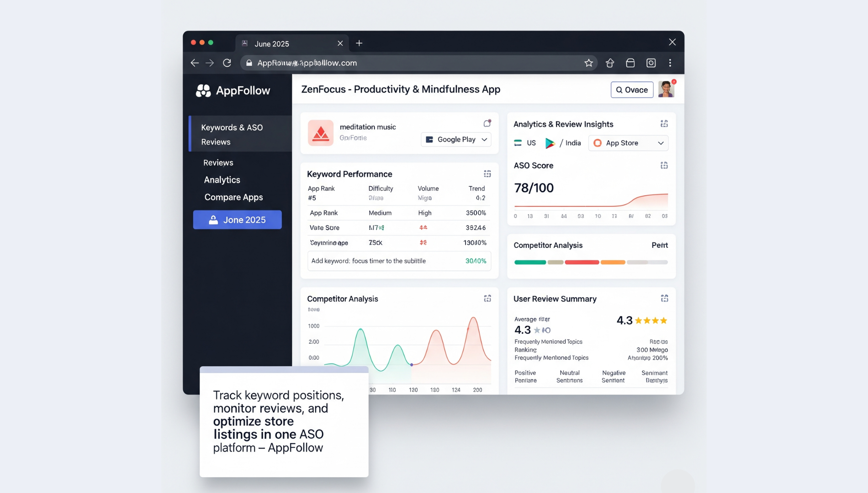The width and height of the screenshot is (868, 493).
Task: Click the Ovace search button
Action: pyautogui.click(x=632, y=89)
